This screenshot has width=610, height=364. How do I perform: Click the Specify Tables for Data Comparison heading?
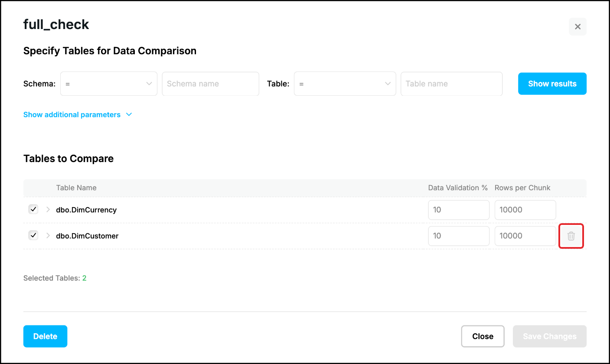110,51
